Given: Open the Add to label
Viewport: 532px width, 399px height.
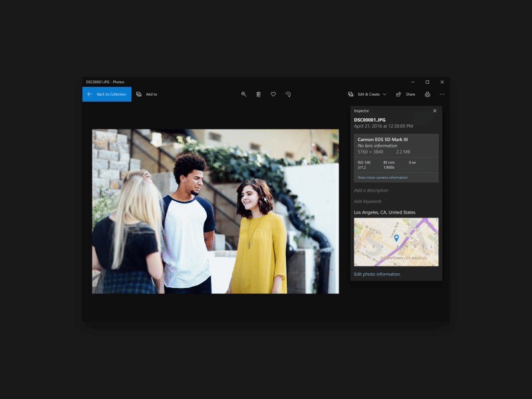Looking at the screenshot, I should [x=152, y=94].
